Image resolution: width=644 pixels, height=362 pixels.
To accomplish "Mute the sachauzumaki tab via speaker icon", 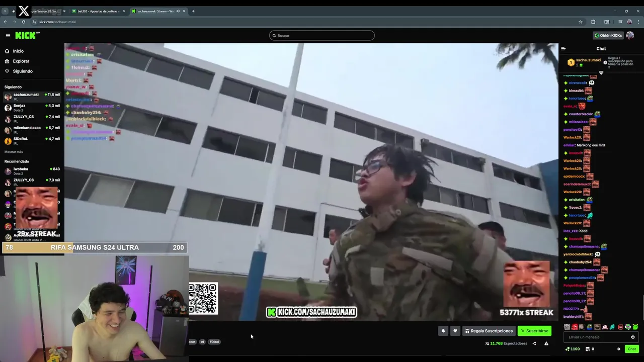I will click(x=178, y=11).
